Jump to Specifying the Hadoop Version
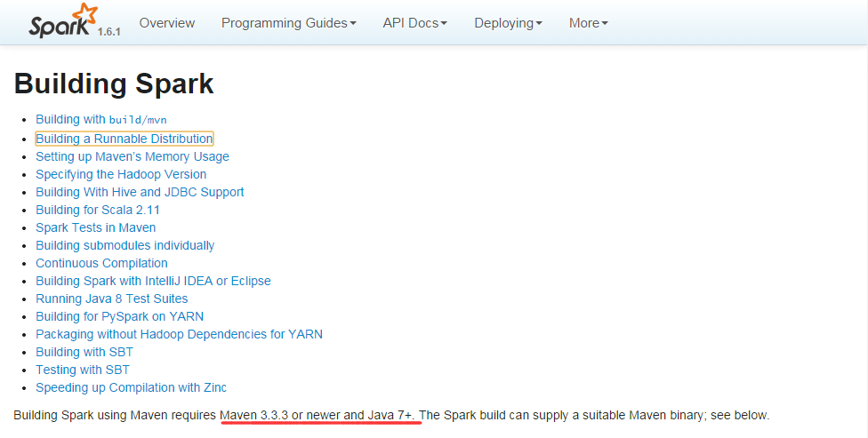 [x=121, y=174]
